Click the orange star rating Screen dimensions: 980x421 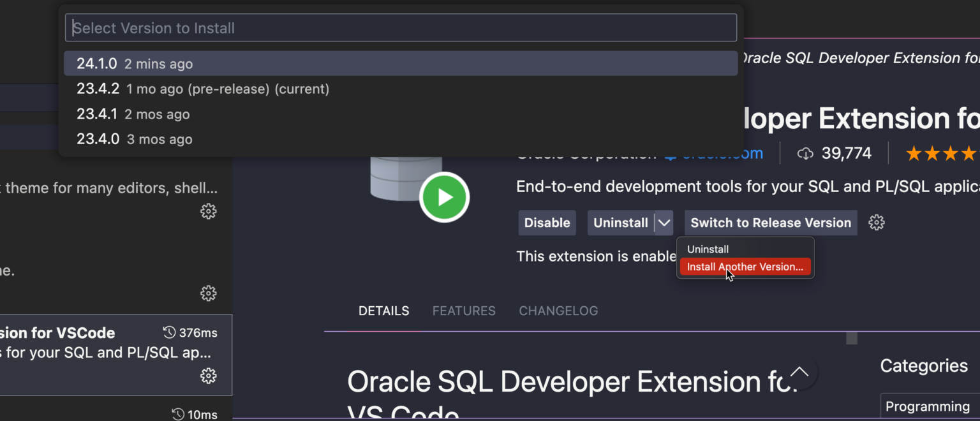[x=942, y=153]
